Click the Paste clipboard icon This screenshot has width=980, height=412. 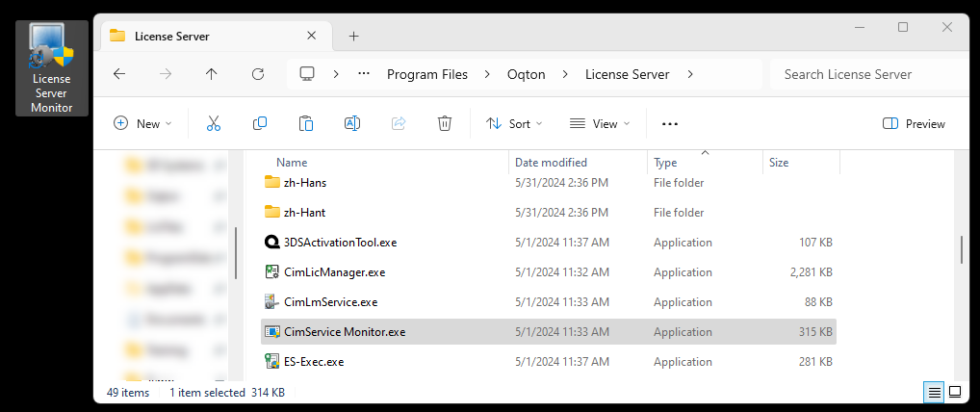[x=306, y=123]
